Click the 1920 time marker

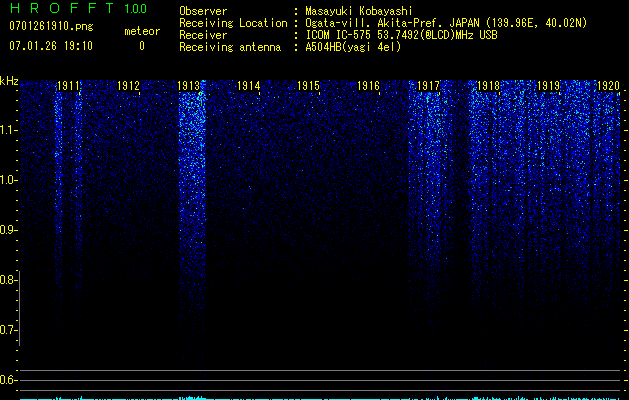[609, 86]
